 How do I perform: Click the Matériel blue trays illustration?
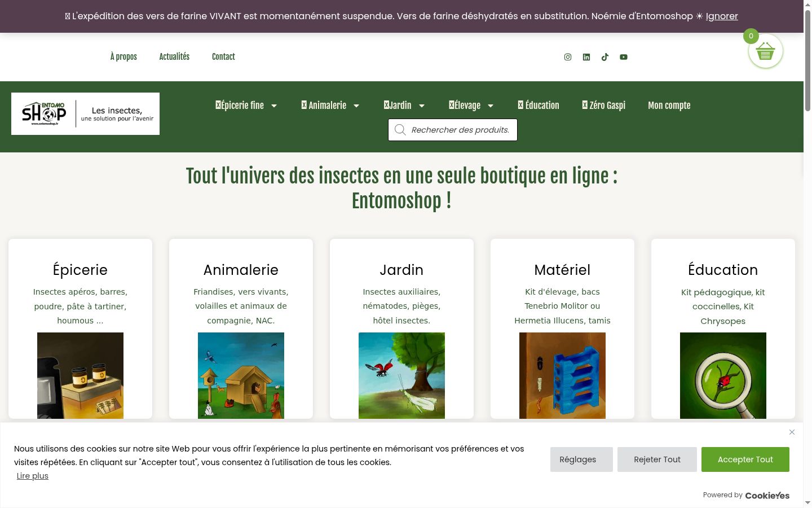click(x=562, y=375)
